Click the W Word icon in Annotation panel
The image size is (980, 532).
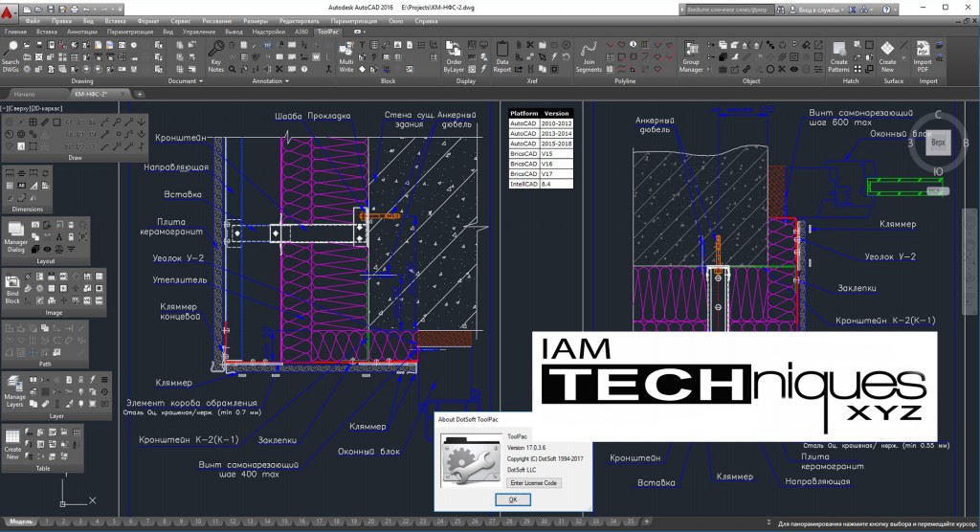pyautogui.click(x=316, y=57)
